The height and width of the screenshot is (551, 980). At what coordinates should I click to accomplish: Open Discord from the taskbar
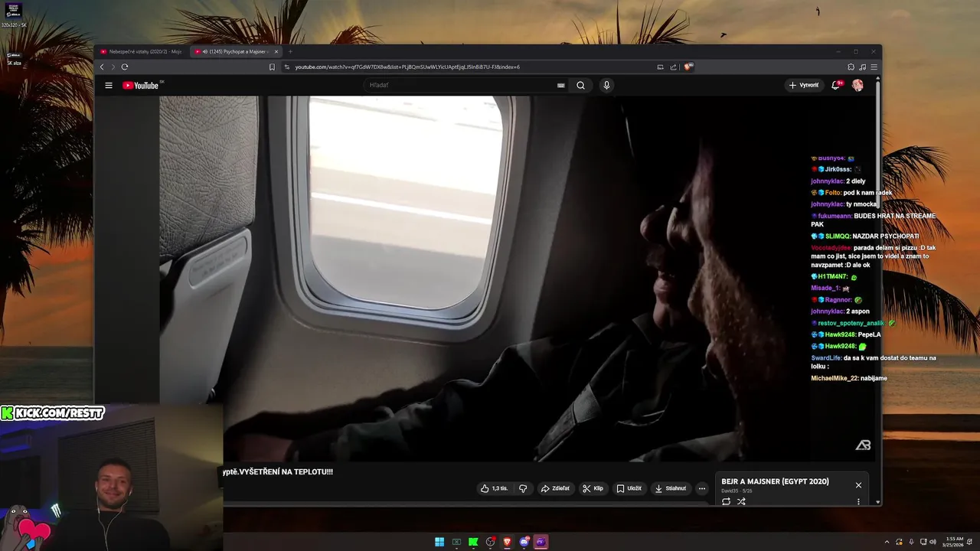click(x=524, y=542)
